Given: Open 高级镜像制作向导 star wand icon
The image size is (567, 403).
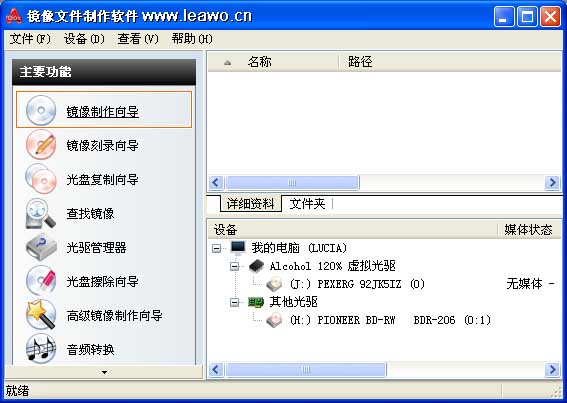Looking at the screenshot, I should [41, 315].
